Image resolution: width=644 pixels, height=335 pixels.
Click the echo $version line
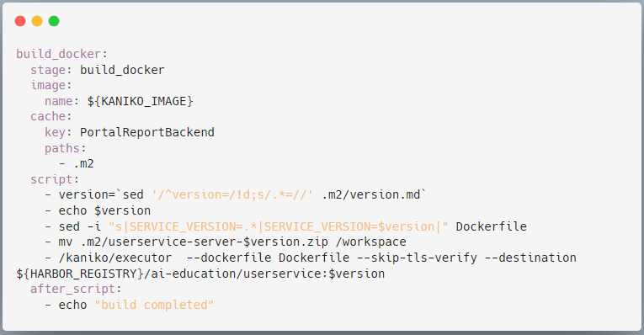pos(104,210)
